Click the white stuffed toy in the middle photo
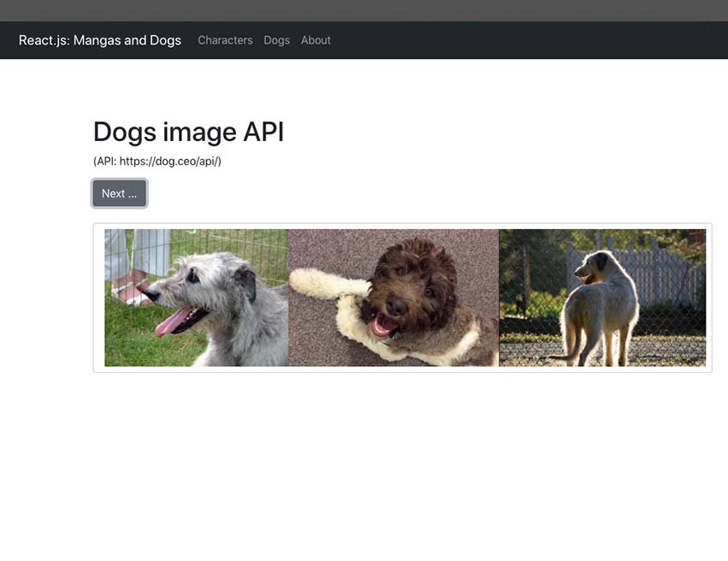The height and width of the screenshot is (561, 728). [x=321, y=283]
